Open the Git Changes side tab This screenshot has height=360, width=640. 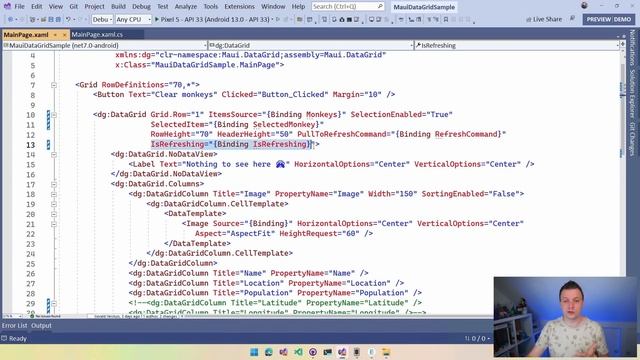(632, 139)
